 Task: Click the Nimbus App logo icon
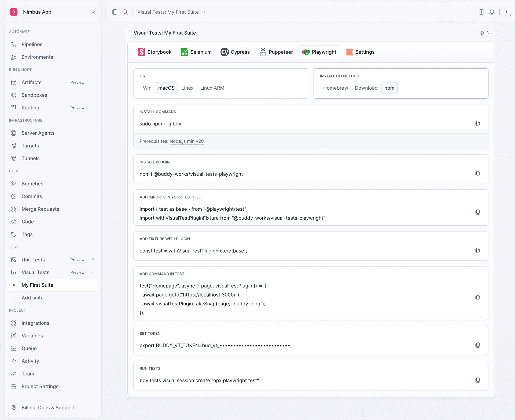tap(14, 12)
